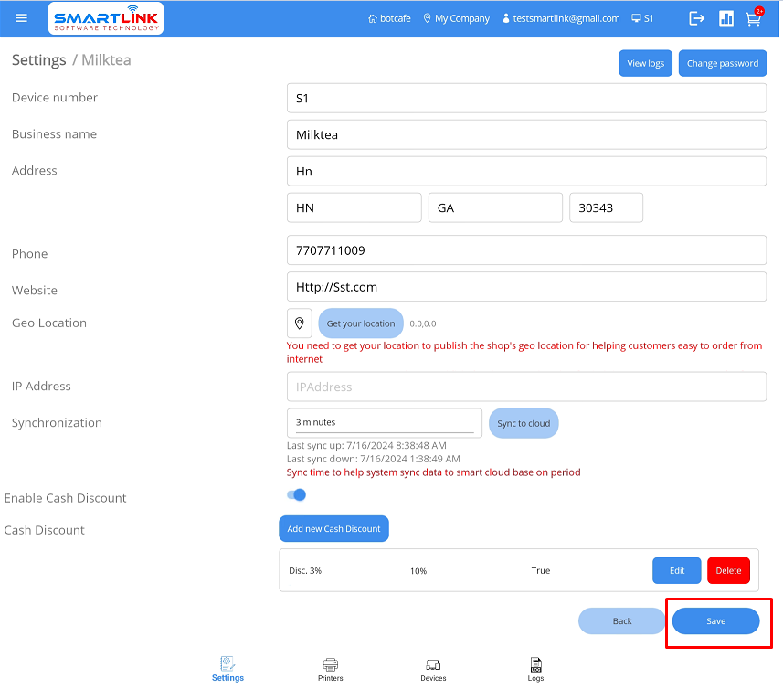Click the Settings breadcrumb link

coord(38,60)
